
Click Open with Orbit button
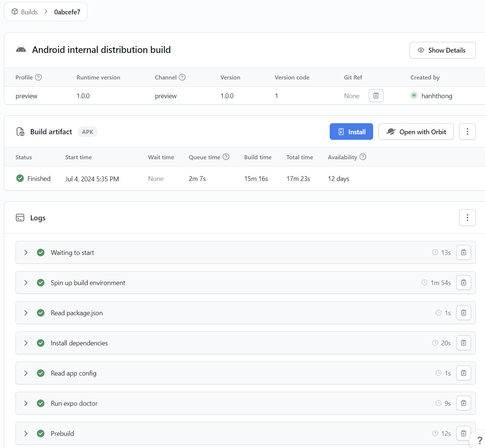(416, 132)
